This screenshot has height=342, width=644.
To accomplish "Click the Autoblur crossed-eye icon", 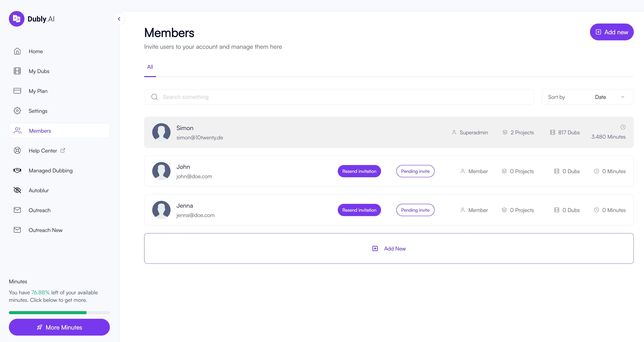I will point(17,190).
